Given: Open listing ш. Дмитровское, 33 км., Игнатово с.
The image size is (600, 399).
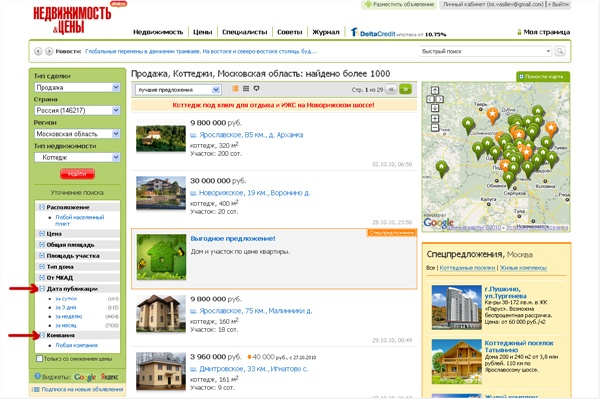Looking at the screenshot, I should 249,369.
